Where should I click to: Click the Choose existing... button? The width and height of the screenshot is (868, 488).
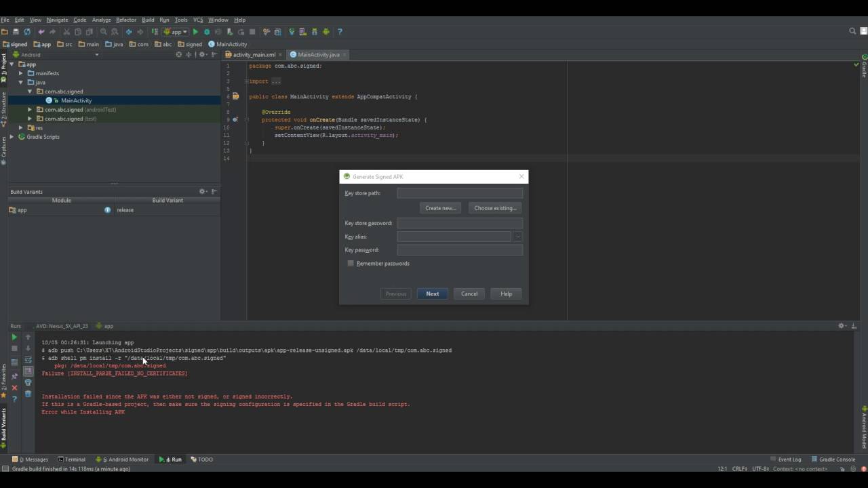495,208
